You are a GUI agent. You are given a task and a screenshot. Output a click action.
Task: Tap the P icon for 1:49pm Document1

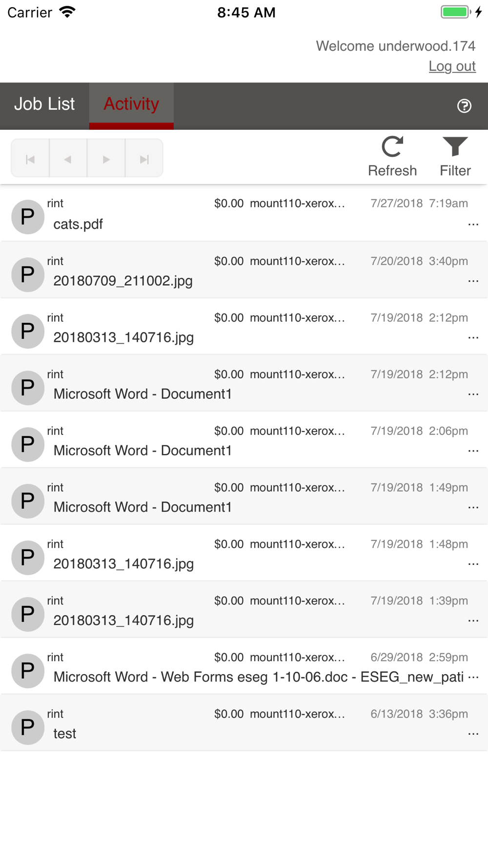click(28, 500)
